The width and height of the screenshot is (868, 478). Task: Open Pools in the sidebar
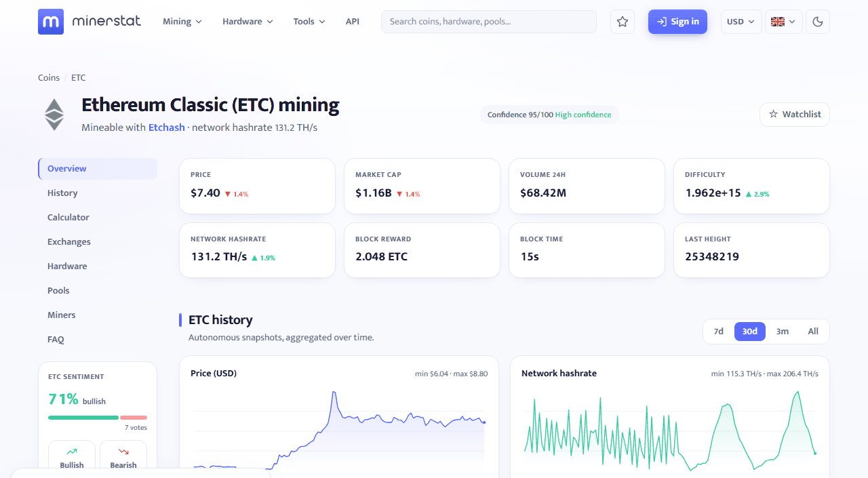point(98,291)
